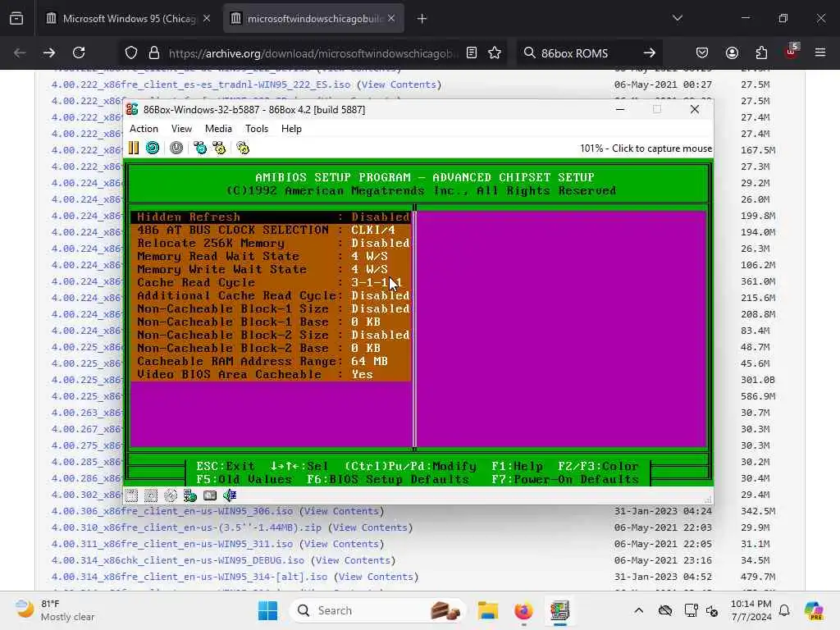This screenshot has height=630, width=840.
Task: Show hidden system tray icons chevron
Action: tap(638, 610)
